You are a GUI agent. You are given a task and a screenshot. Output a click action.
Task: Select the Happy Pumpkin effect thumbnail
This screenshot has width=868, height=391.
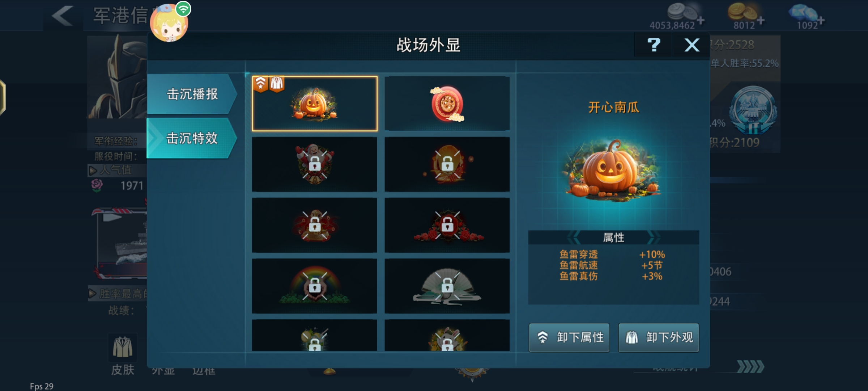tap(315, 104)
